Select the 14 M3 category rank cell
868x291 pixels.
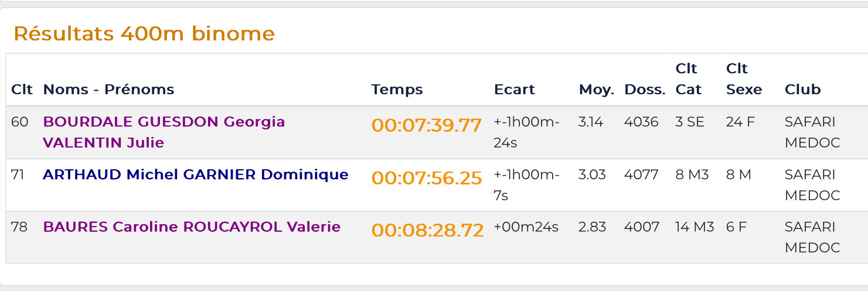695,227
